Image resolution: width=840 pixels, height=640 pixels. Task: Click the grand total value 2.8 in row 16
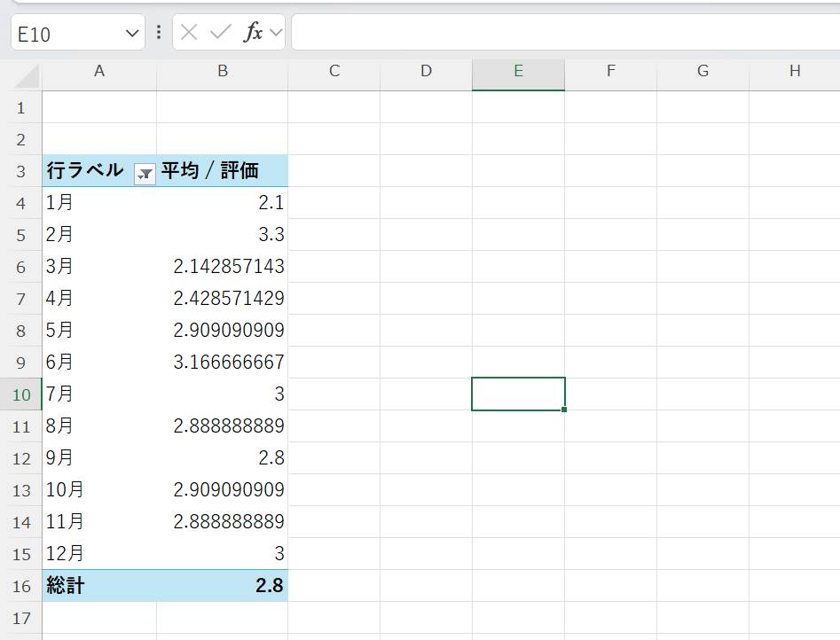(x=222, y=586)
